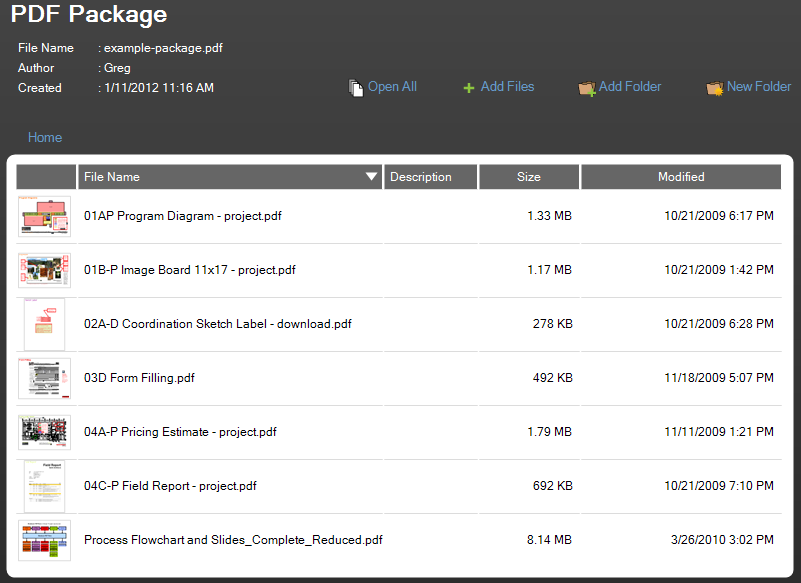Click the Add Folder icon
This screenshot has width=801, height=583.
(587, 88)
